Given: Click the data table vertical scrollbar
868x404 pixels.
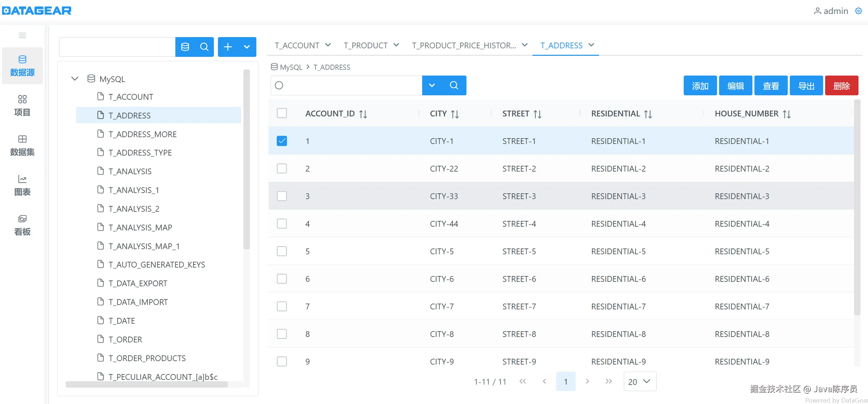Looking at the screenshot, I should [x=857, y=208].
